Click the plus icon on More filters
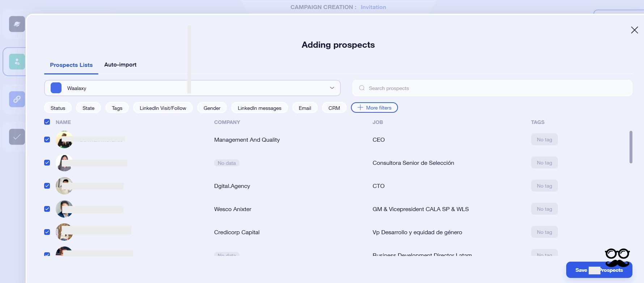Image resolution: width=644 pixels, height=283 pixels. pos(360,108)
